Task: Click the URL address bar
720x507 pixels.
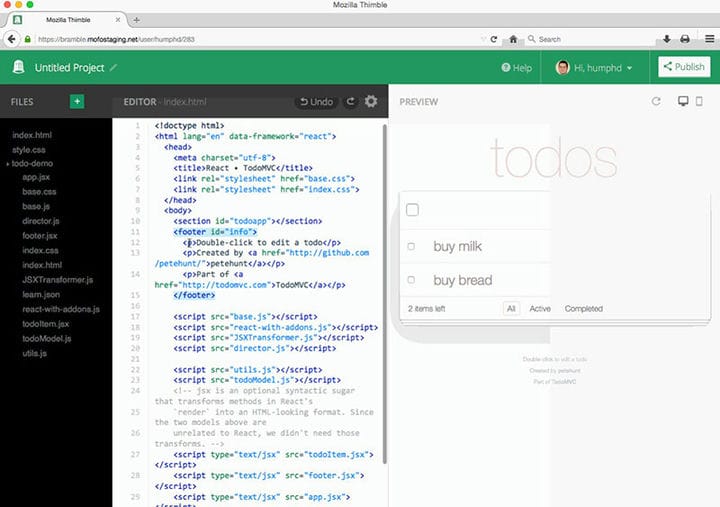Action: [257, 39]
